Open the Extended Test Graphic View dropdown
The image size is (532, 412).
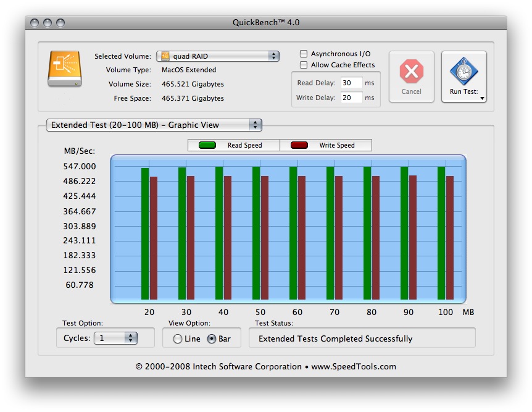[154, 125]
